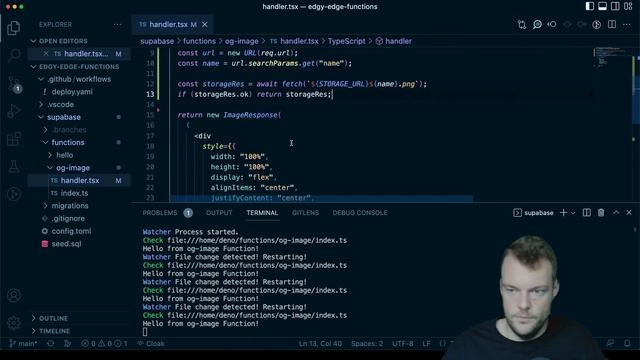Split the terminal panel
640x360 pixels.
(587, 213)
